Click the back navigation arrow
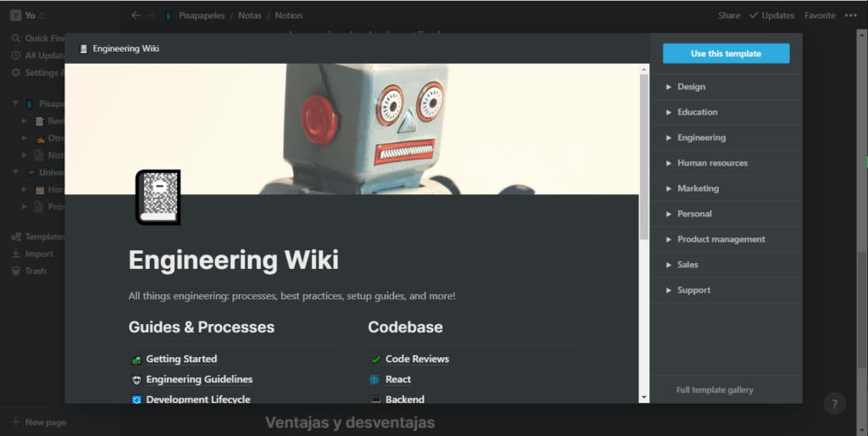868x436 pixels. click(136, 15)
